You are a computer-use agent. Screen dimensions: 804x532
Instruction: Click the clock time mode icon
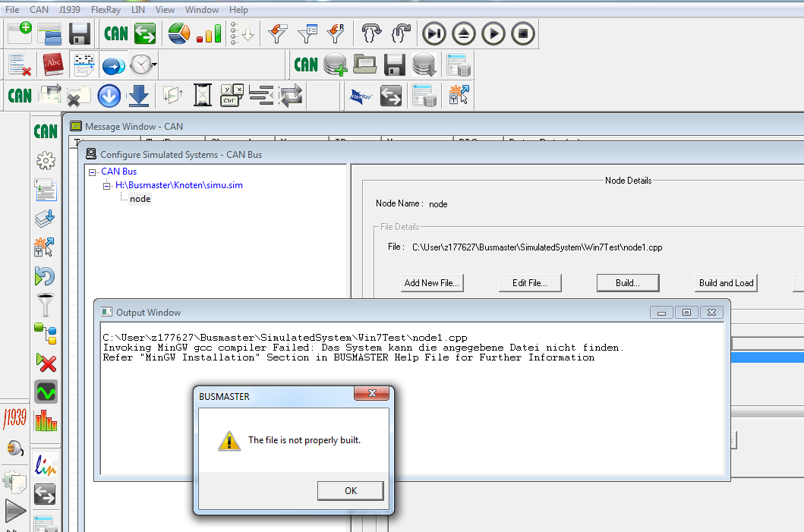[141, 65]
